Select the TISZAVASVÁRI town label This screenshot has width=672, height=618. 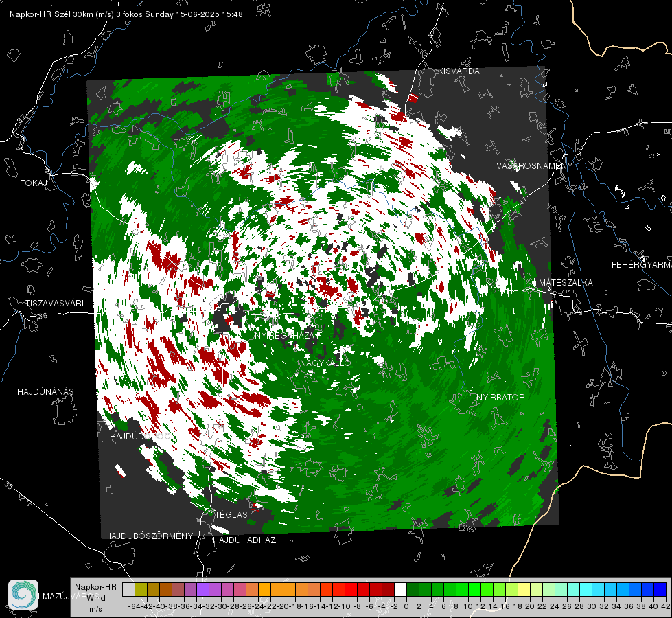tap(54, 304)
